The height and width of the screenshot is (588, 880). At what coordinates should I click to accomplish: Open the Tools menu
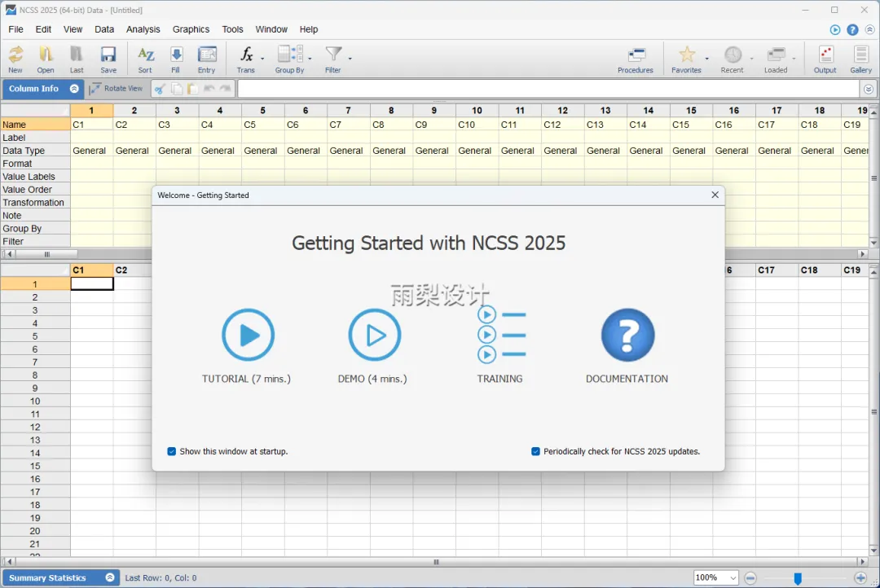pos(232,29)
